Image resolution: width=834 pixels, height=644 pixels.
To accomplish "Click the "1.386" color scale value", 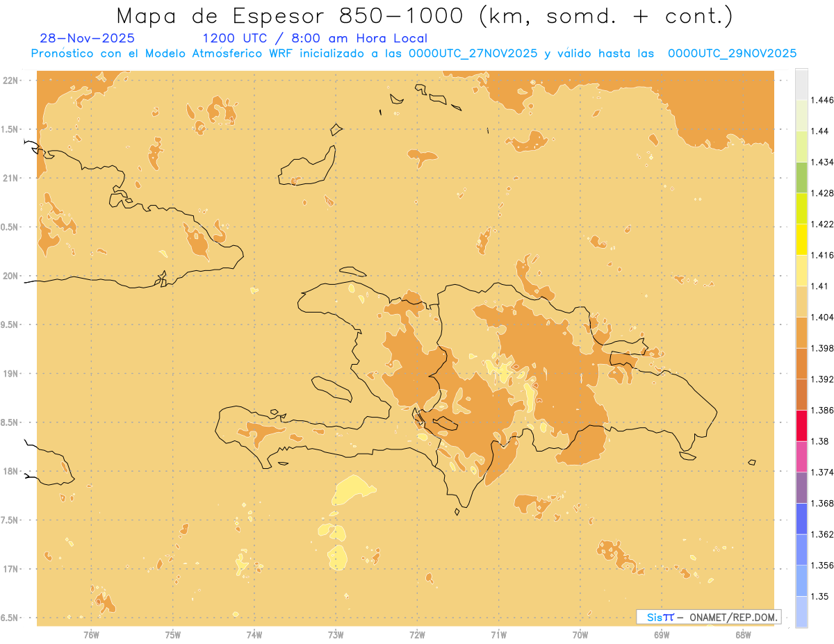I will pos(823,411).
